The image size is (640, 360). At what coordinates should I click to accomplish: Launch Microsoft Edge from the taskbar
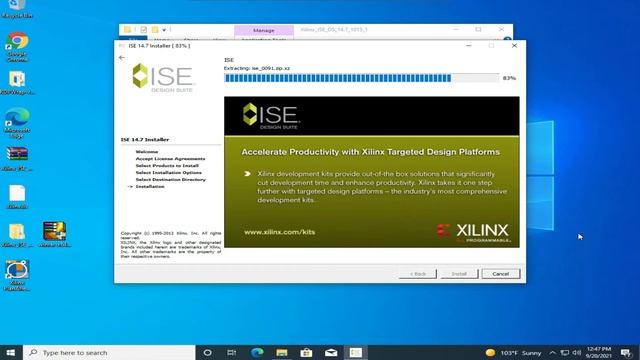(x=257, y=352)
